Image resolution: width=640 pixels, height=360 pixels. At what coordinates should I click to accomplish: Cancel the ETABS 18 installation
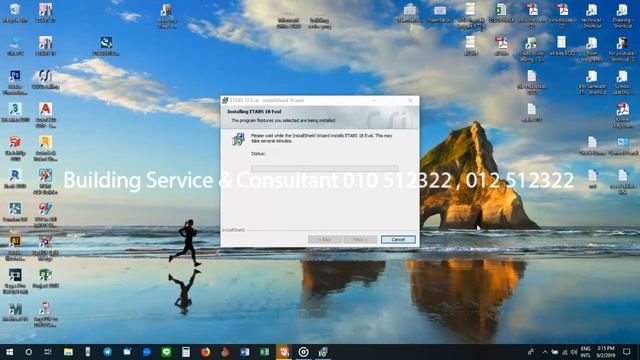point(398,240)
